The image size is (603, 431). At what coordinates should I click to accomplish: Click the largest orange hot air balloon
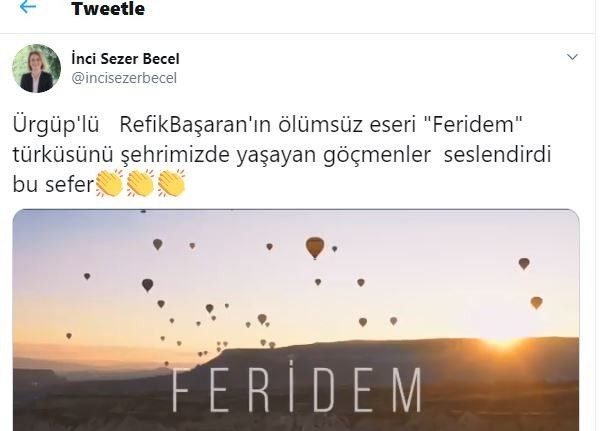(x=315, y=248)
